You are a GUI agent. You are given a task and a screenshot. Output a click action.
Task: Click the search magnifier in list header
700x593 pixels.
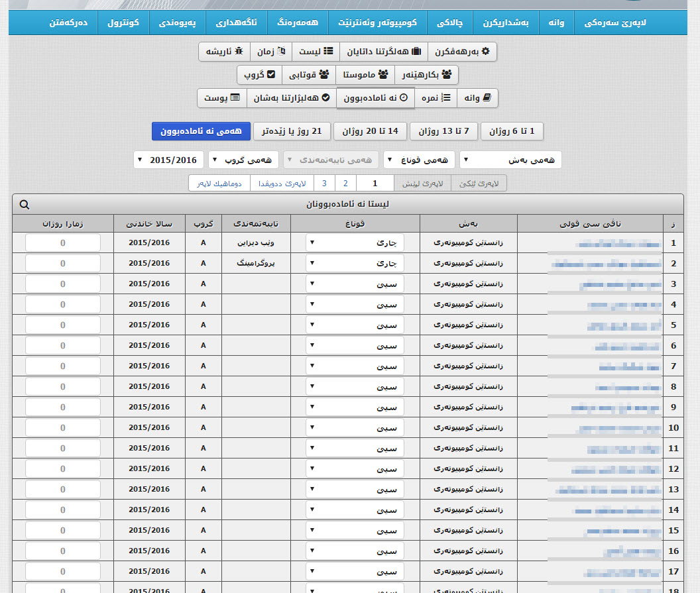tap(25, 205)
